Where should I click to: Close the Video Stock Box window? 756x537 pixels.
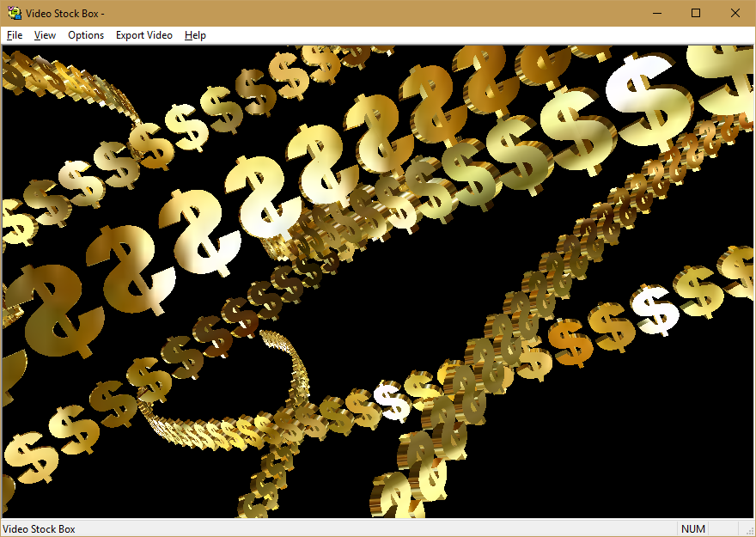[735, 13]
